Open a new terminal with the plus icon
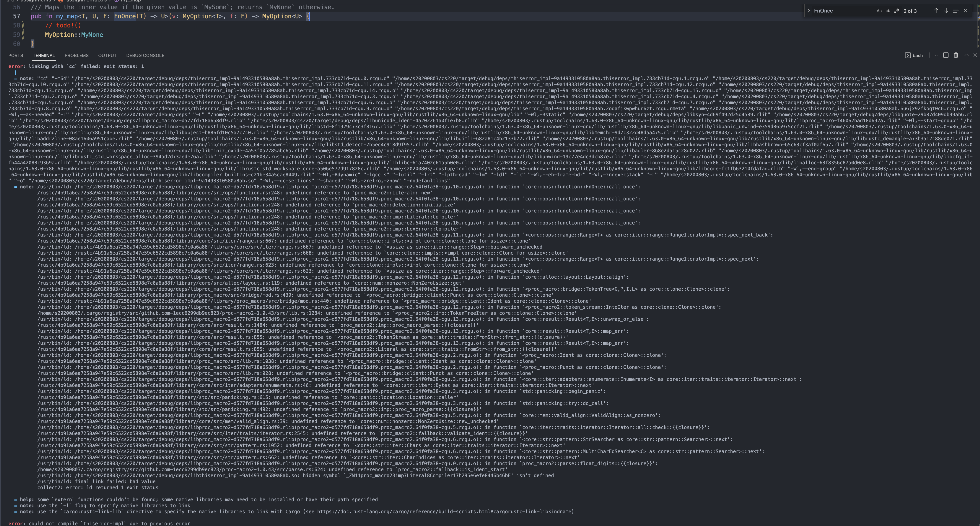Screen dimensions: 980x526 930,55
